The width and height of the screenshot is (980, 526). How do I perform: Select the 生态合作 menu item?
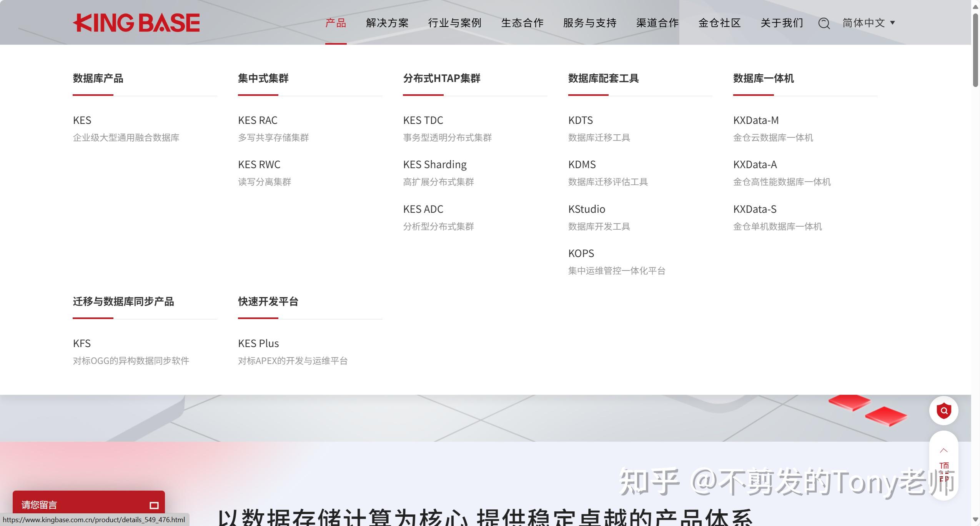[523, 23]
